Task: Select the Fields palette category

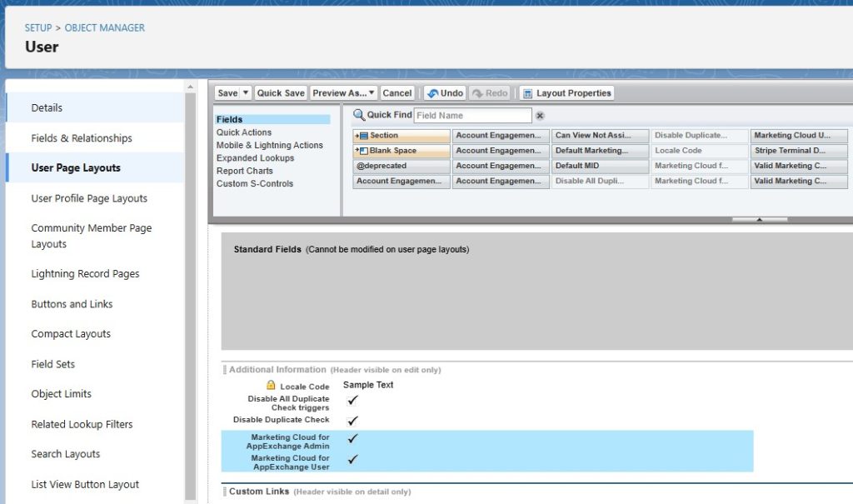Action: coord(272,119)
